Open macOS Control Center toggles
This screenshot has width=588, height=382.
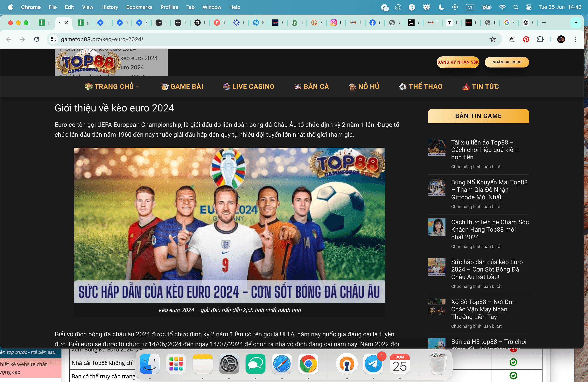529,7
